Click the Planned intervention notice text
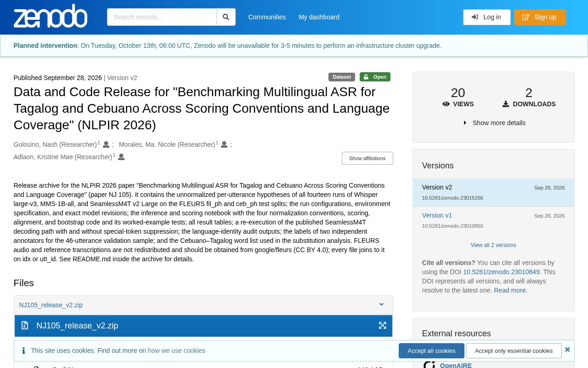Image resolution: width=588 pixels, height=368 pixels. pos(227,46)
